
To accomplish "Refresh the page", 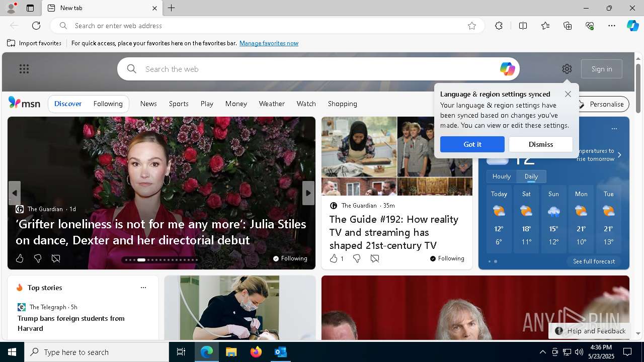I will point(36,26).
